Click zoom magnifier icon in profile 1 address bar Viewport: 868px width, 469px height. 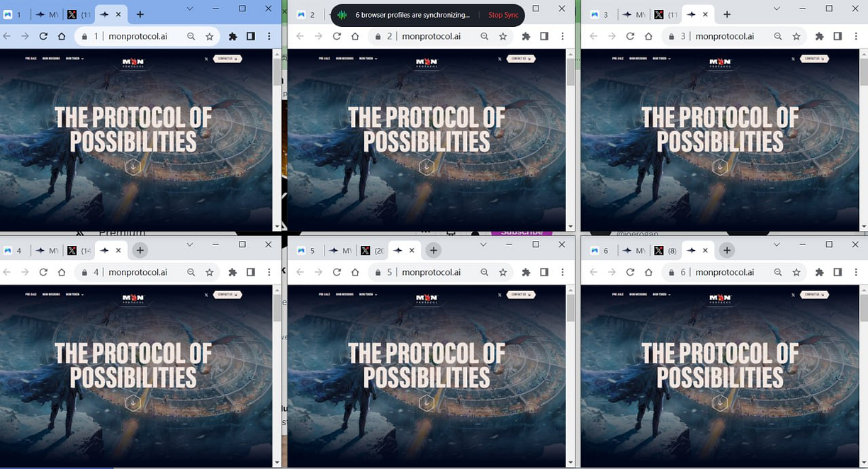(191, 36)
